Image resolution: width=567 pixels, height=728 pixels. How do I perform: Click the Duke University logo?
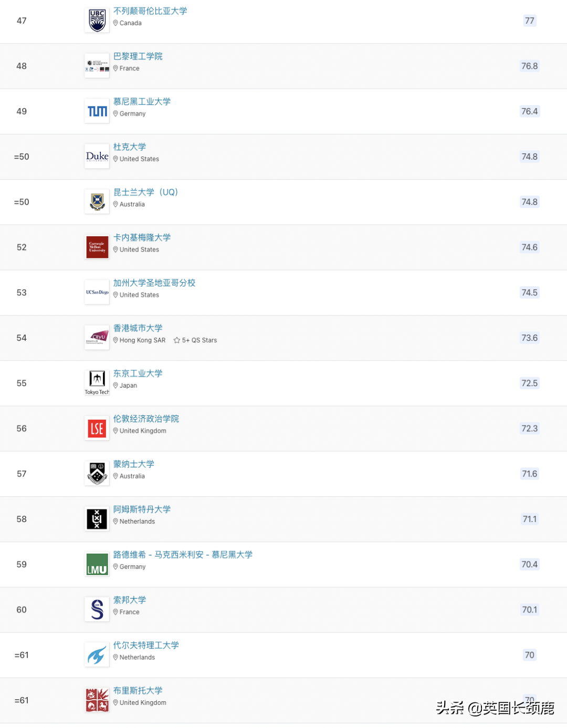click(x=97, y=157)
